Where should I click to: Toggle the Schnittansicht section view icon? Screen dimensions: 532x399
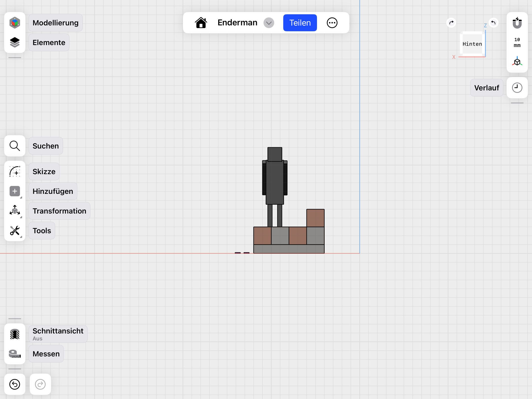click(15, 334)
